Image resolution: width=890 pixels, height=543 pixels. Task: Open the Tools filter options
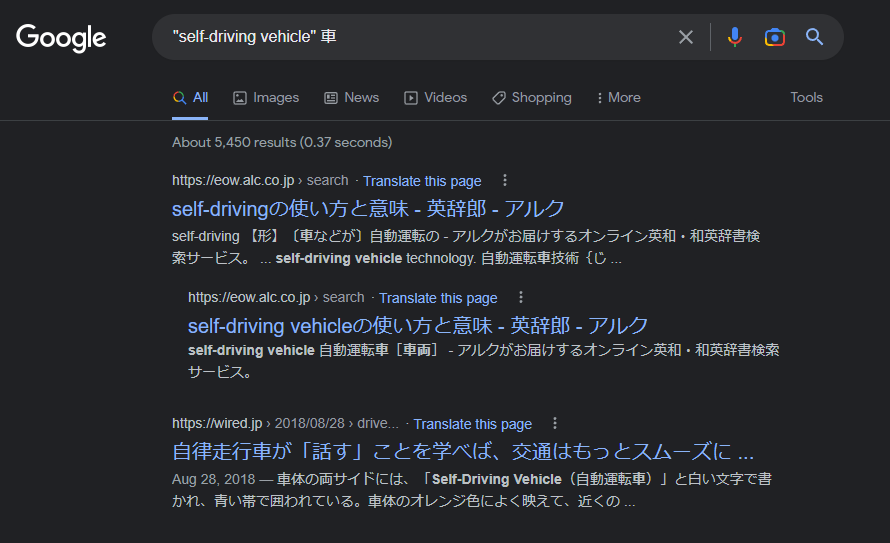pyautogui.click(x=807, y=98)
